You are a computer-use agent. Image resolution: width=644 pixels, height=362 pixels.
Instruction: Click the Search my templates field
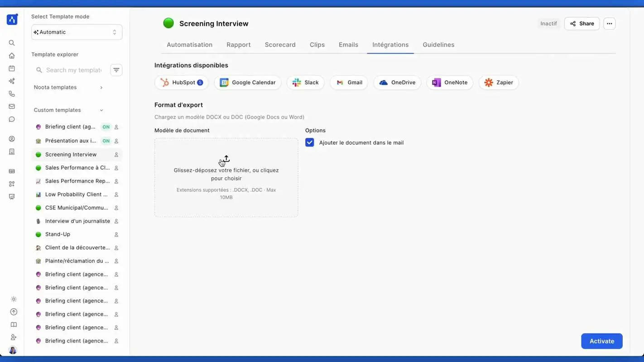coord(74,70)
